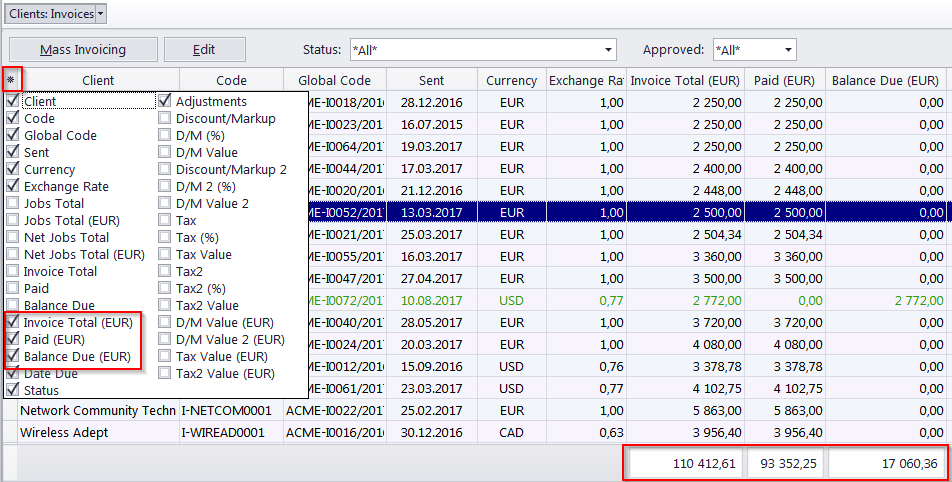This screenshot has width=952, height=482.
Task: Toggle the Sent column checkbox
Action: (x=12, y=152)
